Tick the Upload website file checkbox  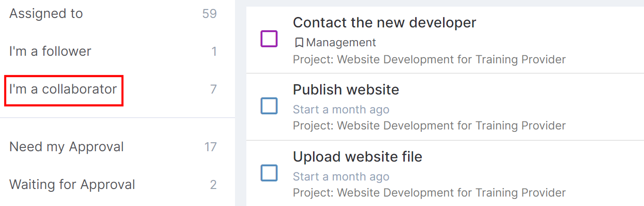(269, 173)
